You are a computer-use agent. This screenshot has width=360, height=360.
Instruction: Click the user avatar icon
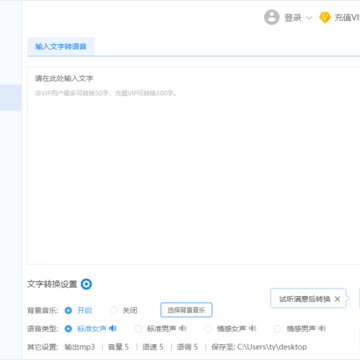pyautogui.click(x=272, y=17)
